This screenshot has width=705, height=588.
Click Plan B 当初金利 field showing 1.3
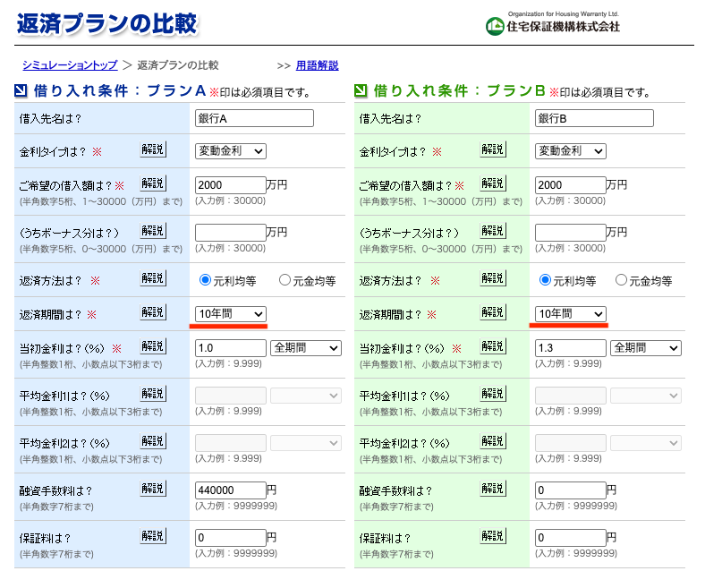pyautogui.click(x=570, y=348)
